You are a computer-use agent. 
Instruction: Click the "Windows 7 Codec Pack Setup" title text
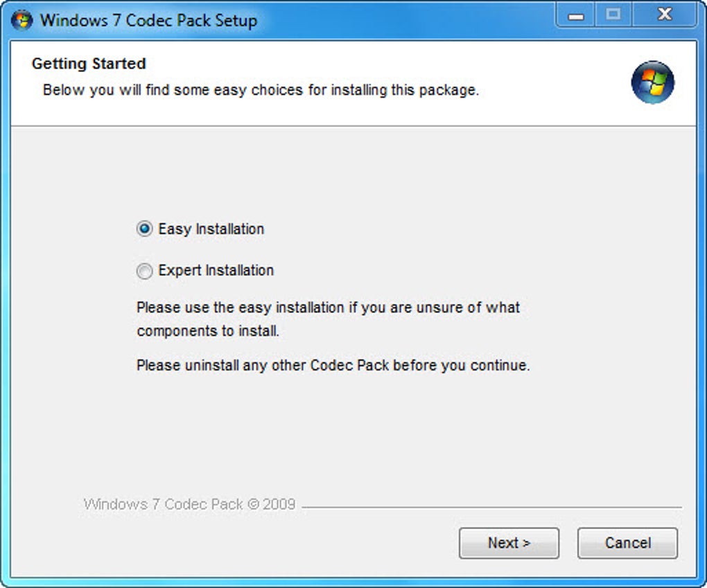tap(148, 20)
